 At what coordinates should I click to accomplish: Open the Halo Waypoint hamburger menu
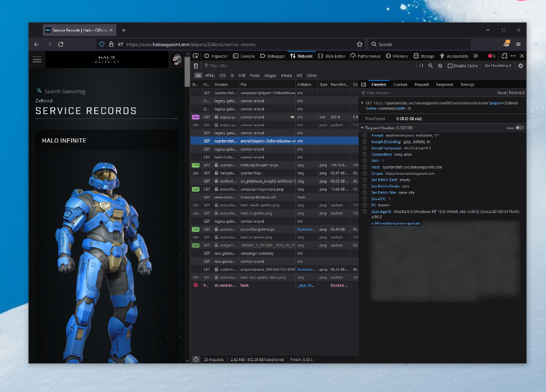pyautogui.click(x=37, y=59)
